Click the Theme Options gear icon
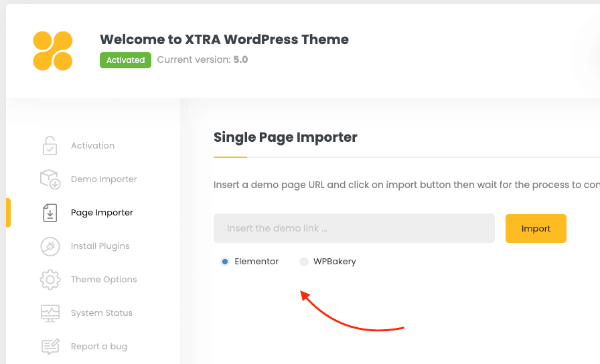This screenshot has width=600, height=364. (x=50, y=280)
